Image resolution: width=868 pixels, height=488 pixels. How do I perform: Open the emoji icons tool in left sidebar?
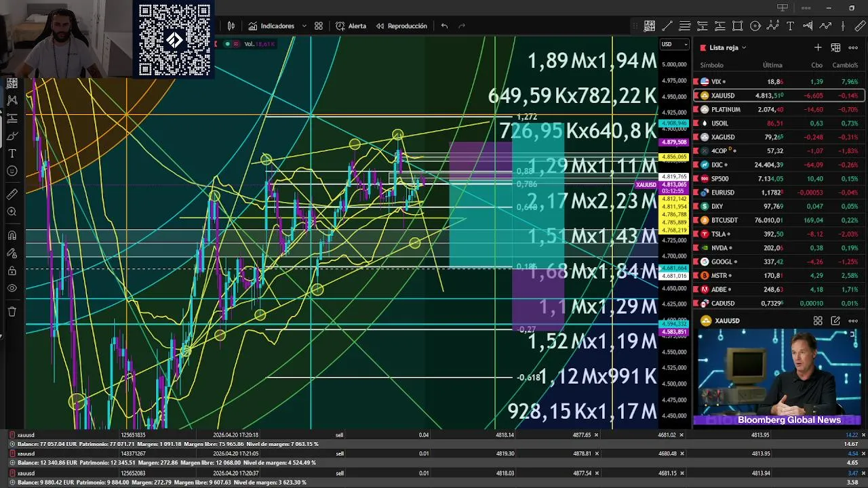tap(12, 171)
